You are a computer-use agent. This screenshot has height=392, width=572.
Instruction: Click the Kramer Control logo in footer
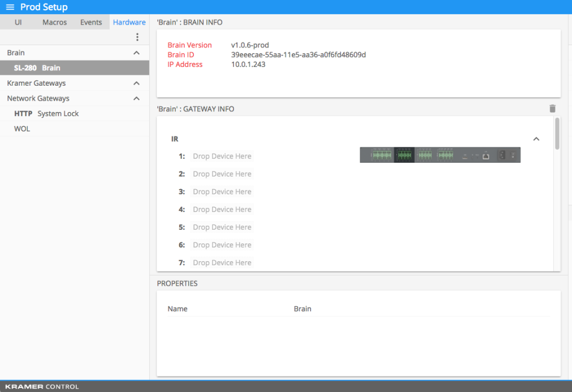[41, 386]
